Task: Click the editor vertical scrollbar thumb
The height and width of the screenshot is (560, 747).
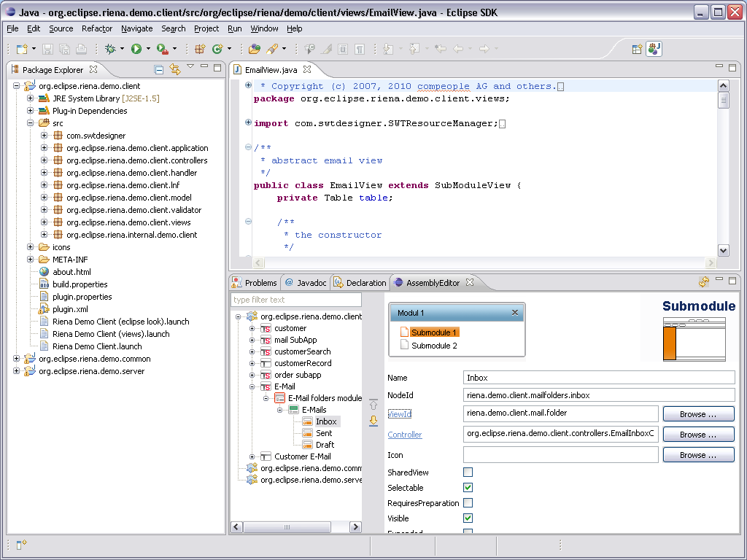Action: coord(723,101)
